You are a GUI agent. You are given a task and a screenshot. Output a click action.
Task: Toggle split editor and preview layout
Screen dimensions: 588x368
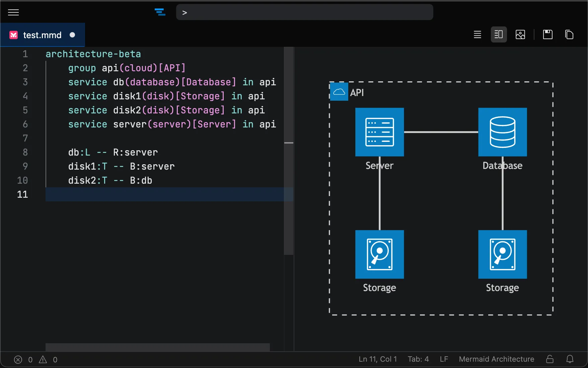click(499, 34)
